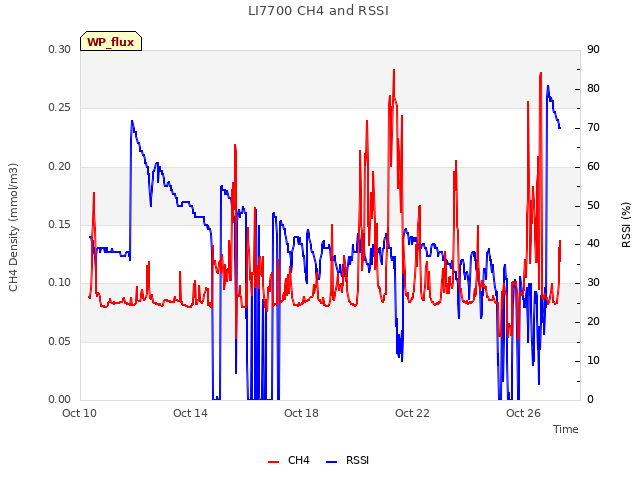Click the Time axis label
Image resolution: width=640 pixels, height=480 pixels.
[x=565, y=429]
